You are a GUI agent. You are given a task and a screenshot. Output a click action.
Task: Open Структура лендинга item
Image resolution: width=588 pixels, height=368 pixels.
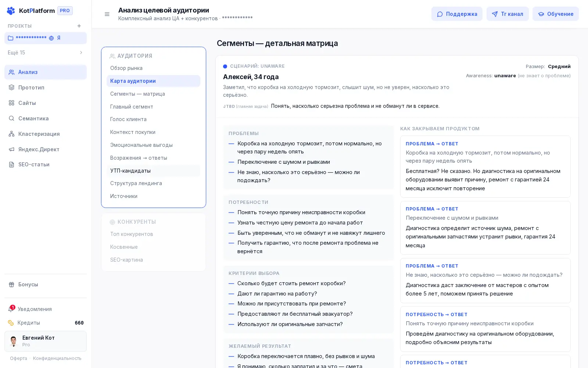pyautogui.click(x=153, y=183)
